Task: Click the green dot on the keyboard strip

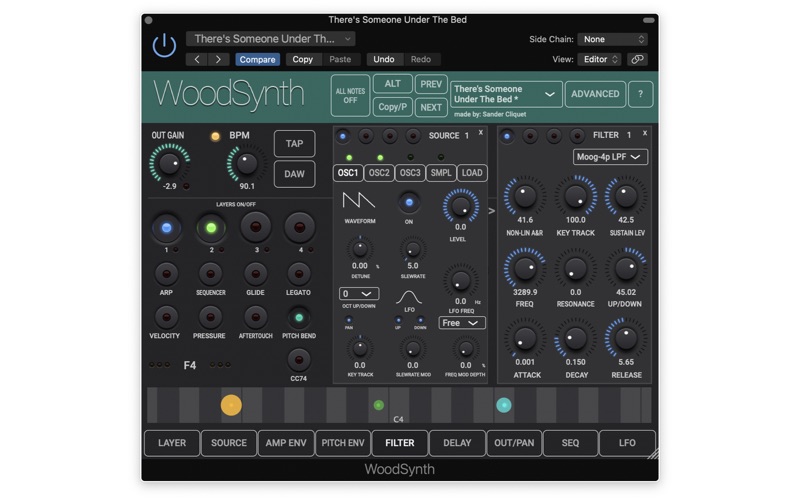Action: 379,405
